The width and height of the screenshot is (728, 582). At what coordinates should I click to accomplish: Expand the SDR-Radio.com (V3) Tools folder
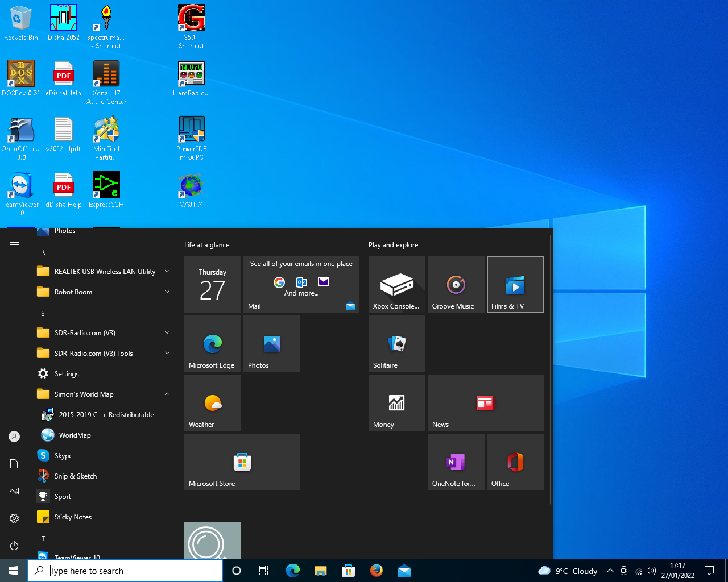coord(167,354)
